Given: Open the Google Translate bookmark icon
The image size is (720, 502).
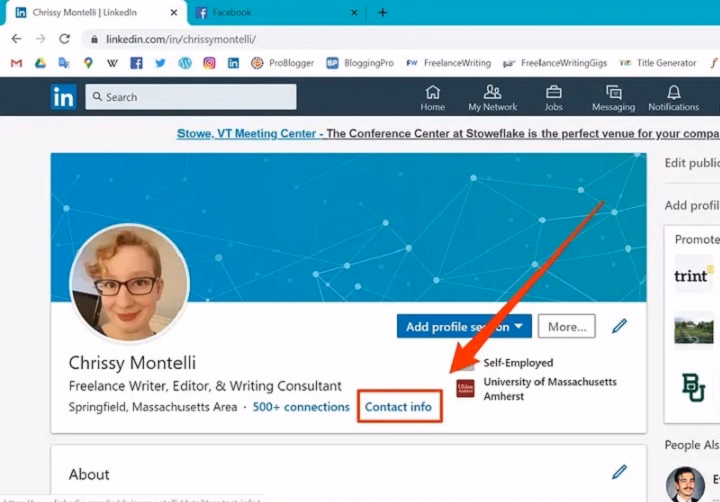Looking at the screenshot, I should tap(64, 63).
